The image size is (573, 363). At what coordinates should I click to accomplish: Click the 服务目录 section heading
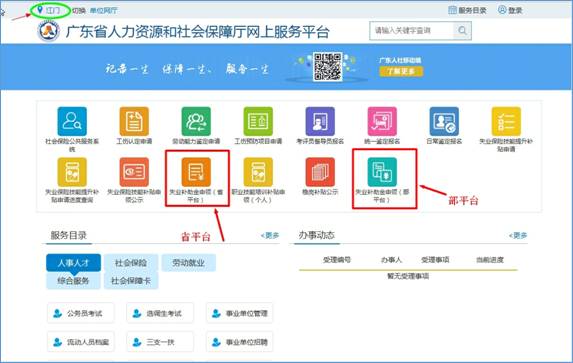(69, 235)
